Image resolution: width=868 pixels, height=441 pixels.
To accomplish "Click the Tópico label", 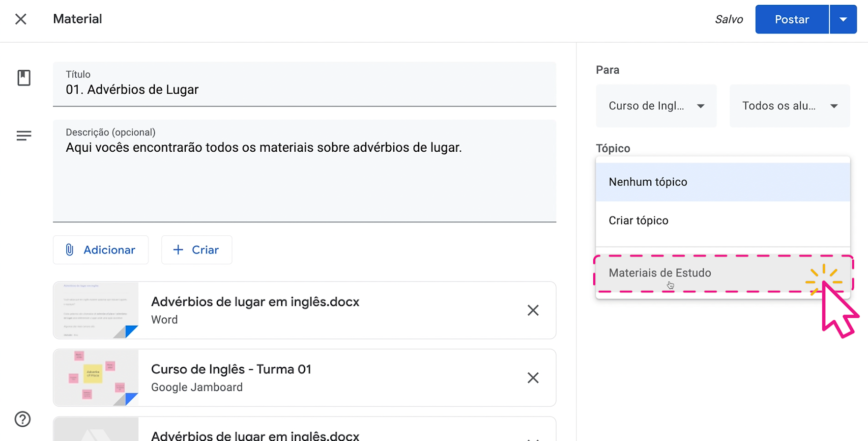I will pyautogui.click(x=613, y=148).
